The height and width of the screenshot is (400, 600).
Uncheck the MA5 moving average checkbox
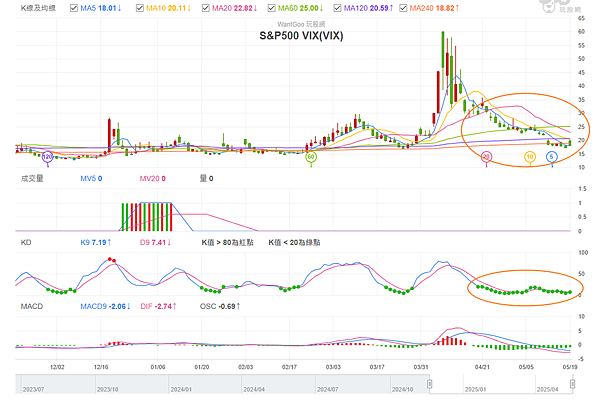[x=74, y=8]
